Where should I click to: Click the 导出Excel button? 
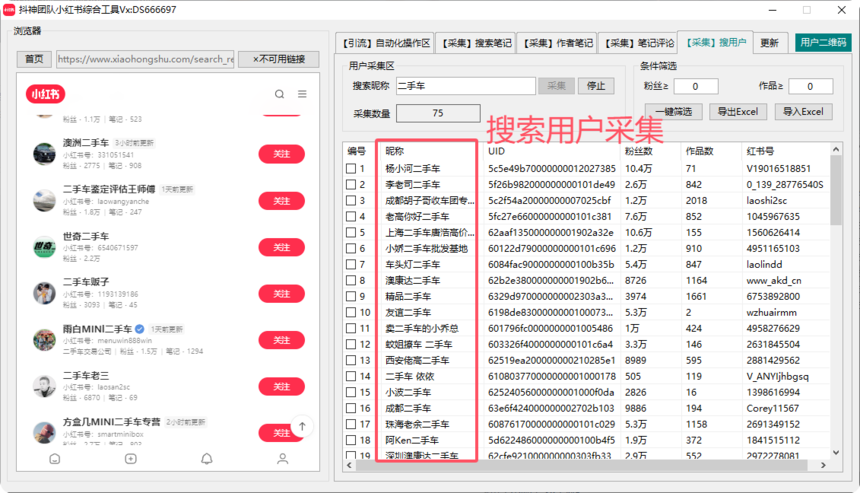[x=738, y=111]
